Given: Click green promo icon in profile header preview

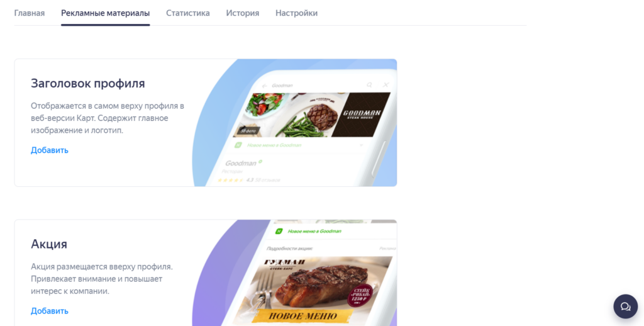Looking at the screenshot, I should [x=238, y=145].
